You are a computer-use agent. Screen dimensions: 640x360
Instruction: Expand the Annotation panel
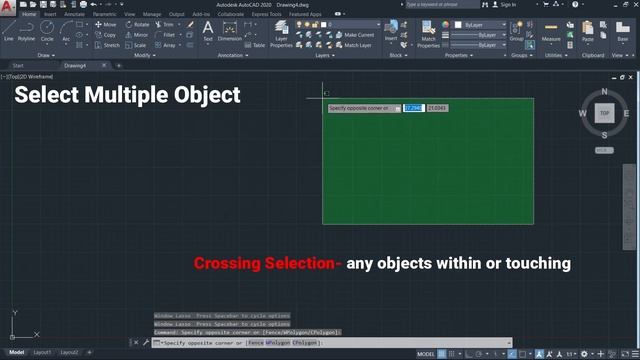click(x=233, y=55)
